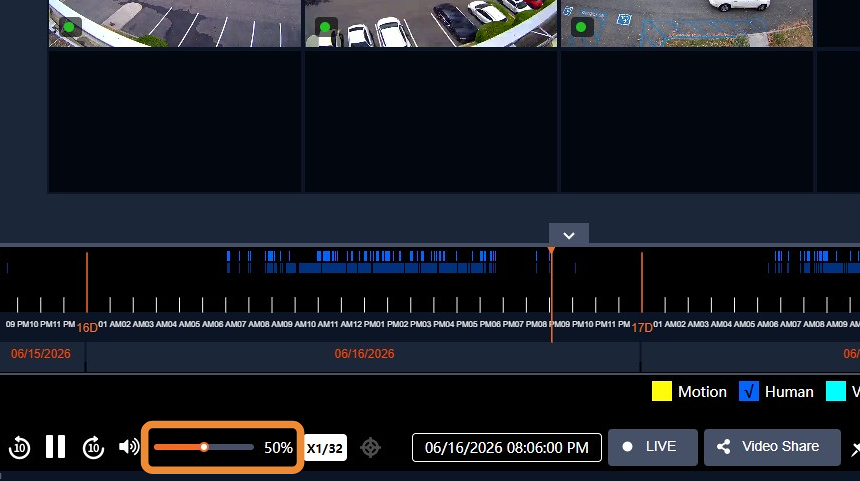
Task: Select the 06/15/2026 date bar
Action: pos(42,354)
